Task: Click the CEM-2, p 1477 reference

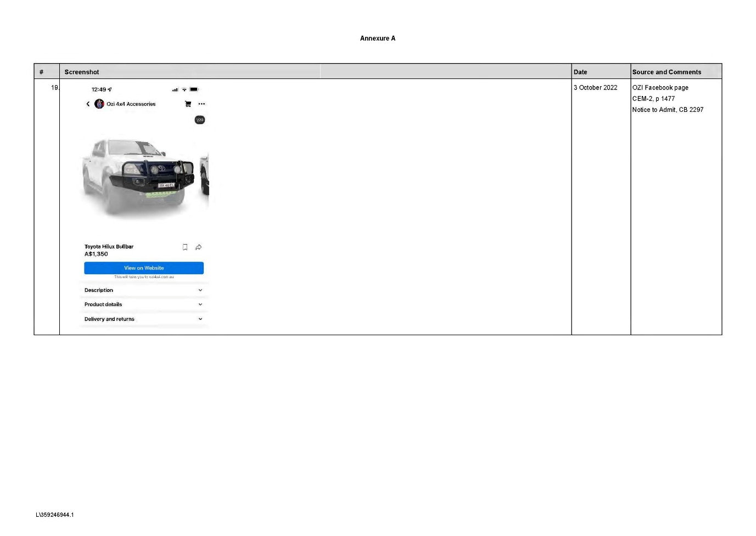Action: point(653,99)
